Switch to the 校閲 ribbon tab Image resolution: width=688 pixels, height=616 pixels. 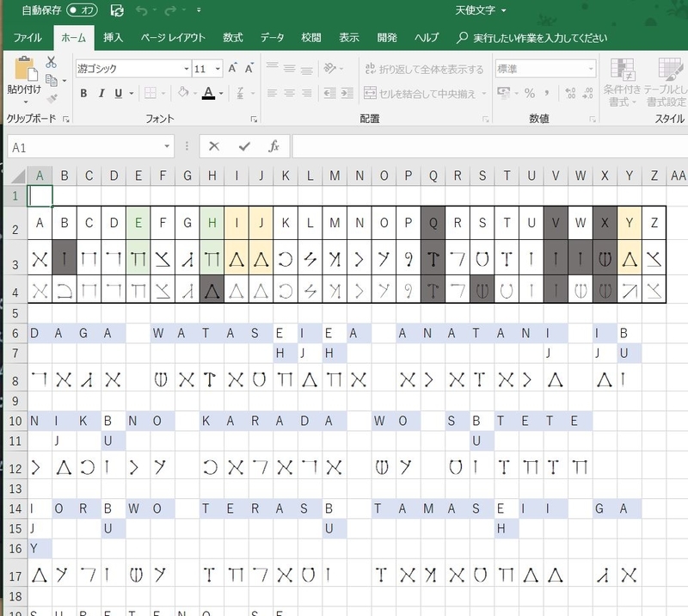[311, 38]
